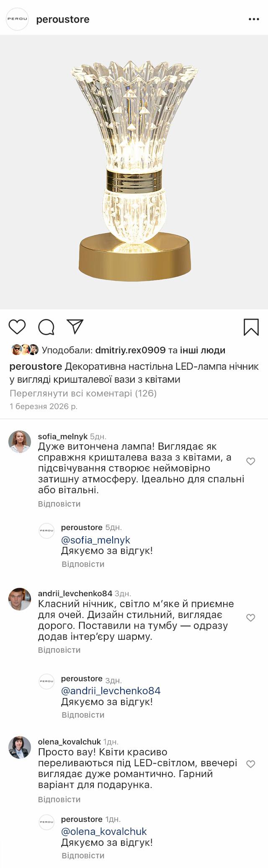Open the @sofia_melnyk mention link
The image size is (268, 868).
click(x=95, y=540)
